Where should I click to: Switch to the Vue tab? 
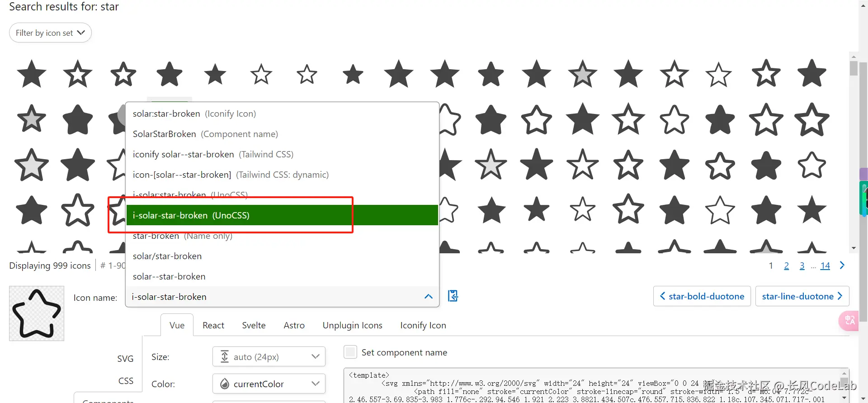click(177, 325)
